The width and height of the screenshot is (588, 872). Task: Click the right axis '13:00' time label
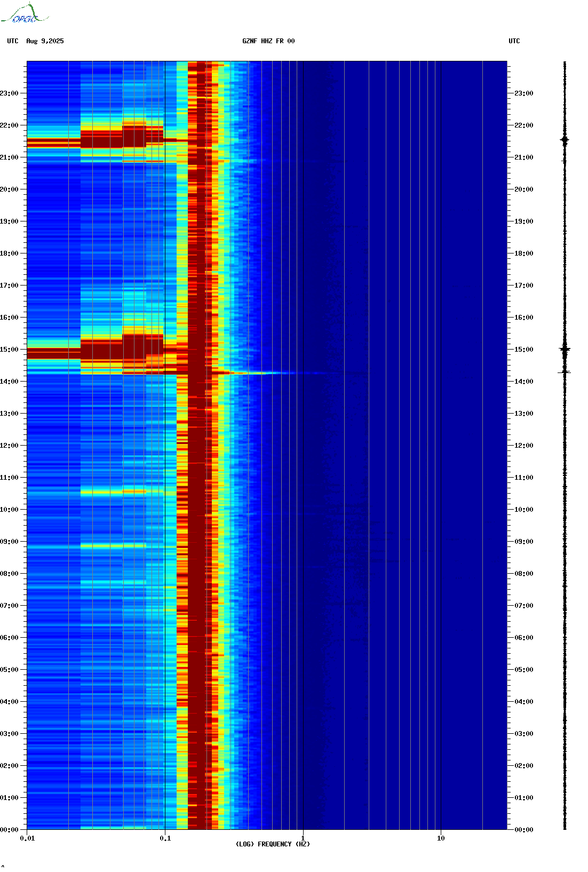point(523,414)
